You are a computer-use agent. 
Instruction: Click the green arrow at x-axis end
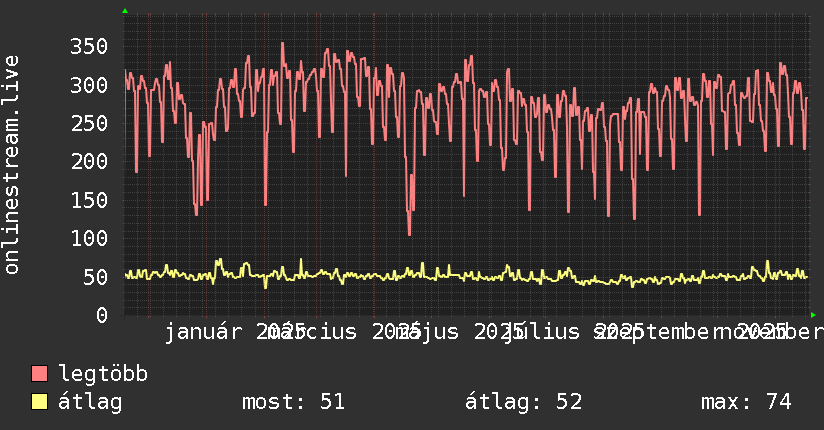(813, 315)
